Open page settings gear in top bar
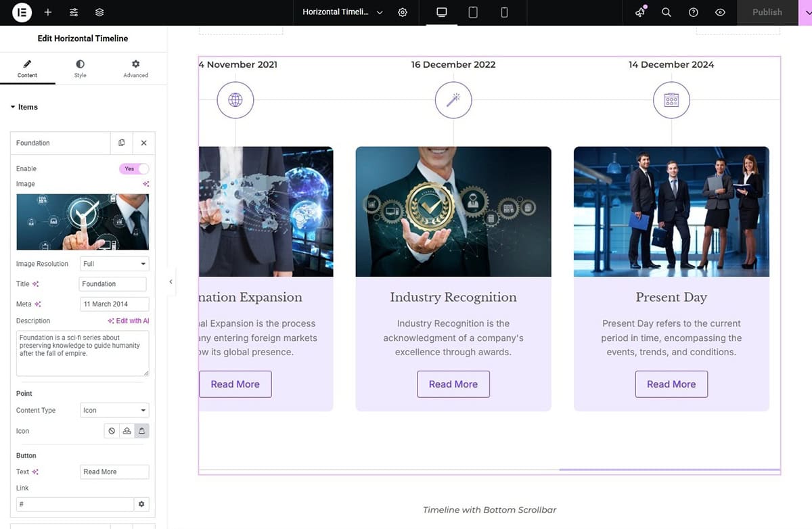 click(403, 12)
